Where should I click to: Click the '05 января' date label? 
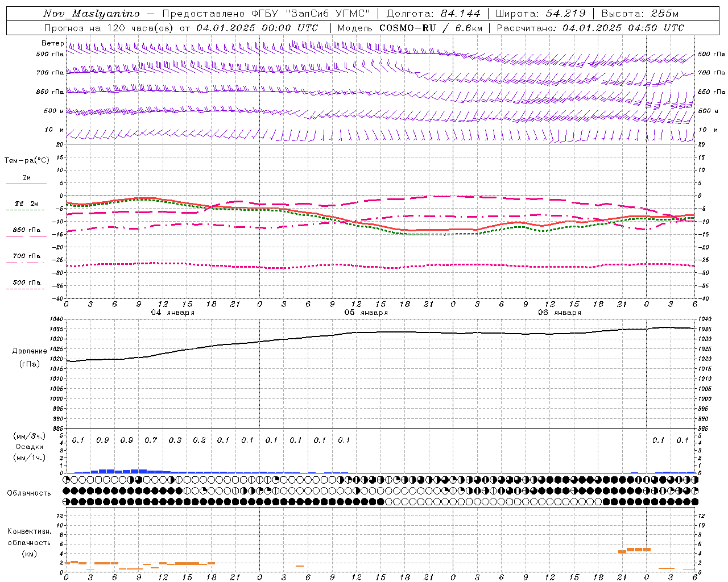[366, 312]
